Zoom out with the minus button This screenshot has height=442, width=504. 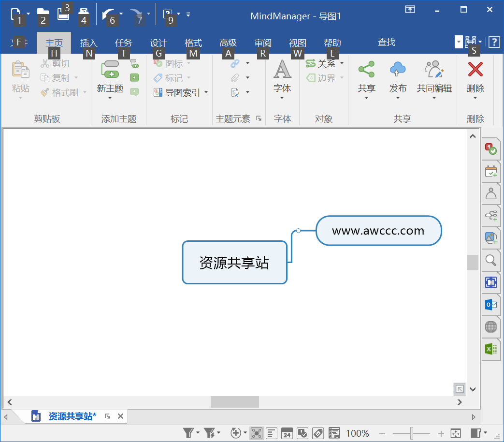pos(382,434)
